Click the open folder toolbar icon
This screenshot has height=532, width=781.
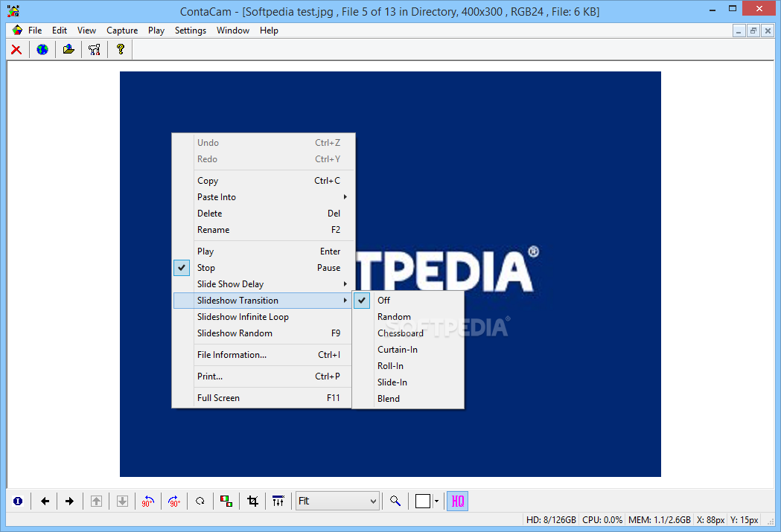click(68, 49)
